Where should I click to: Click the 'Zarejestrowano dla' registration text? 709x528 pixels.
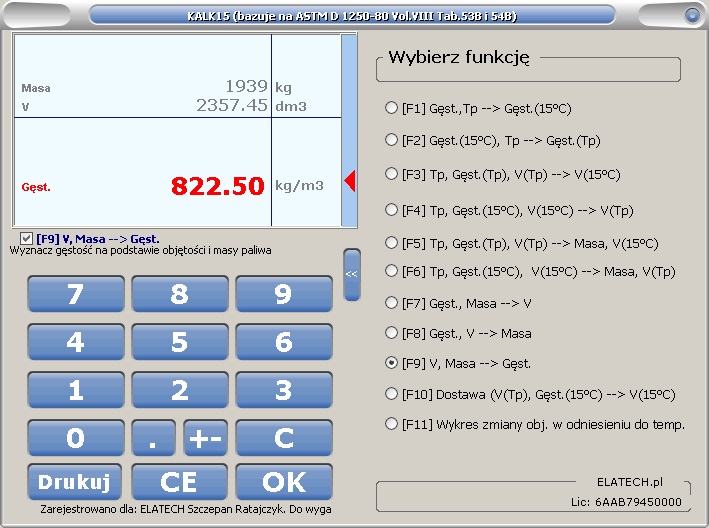click(x=186, y=509)
